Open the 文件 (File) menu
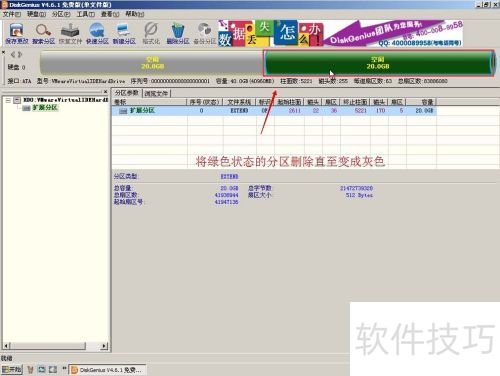The image size is (500, 376). pyautogui.click(x=12, y=14)
